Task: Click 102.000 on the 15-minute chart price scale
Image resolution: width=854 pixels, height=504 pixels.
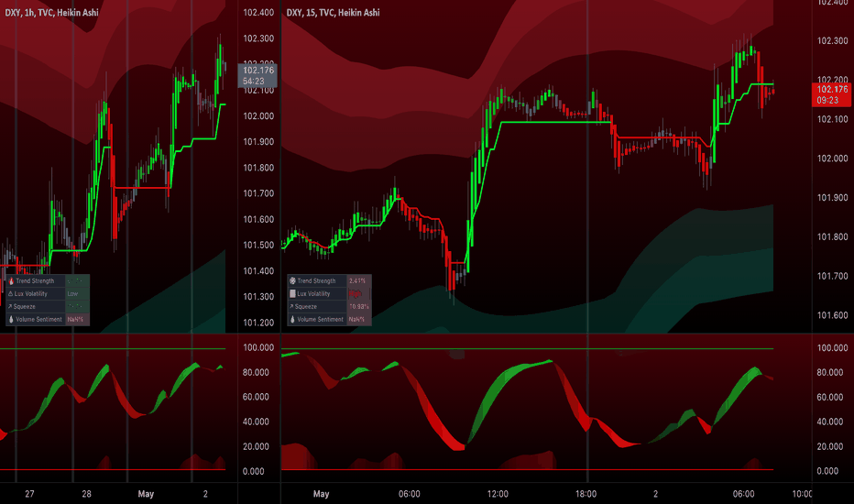Action: tap(832, 159)
